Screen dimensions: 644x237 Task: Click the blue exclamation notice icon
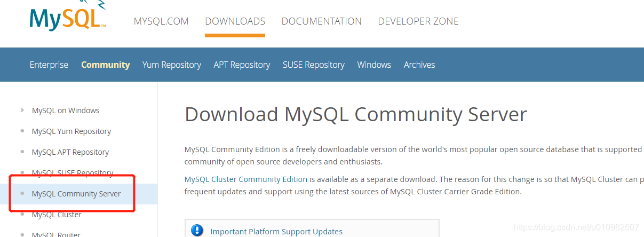click(x=197, y=231)
